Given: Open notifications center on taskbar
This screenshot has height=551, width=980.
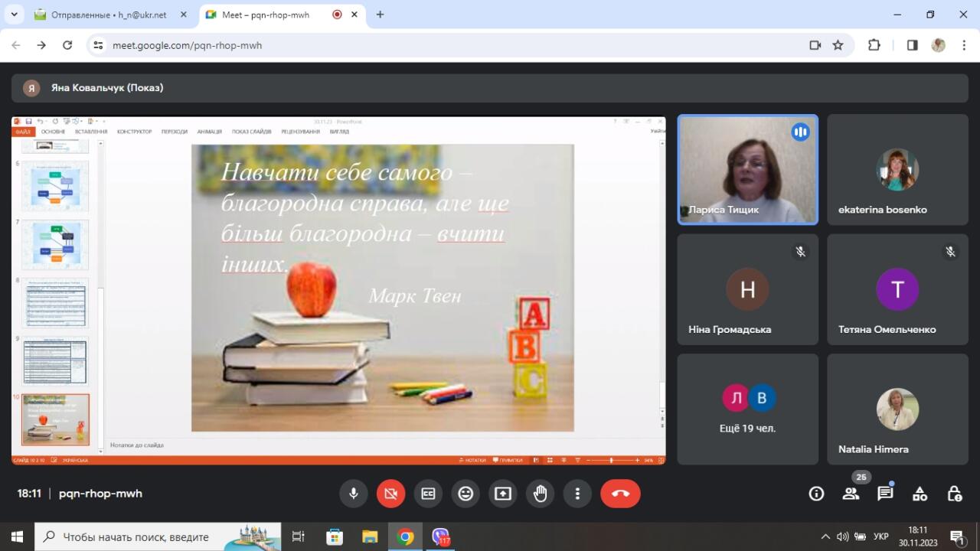Looking at the screenshot, I should 957,536.
